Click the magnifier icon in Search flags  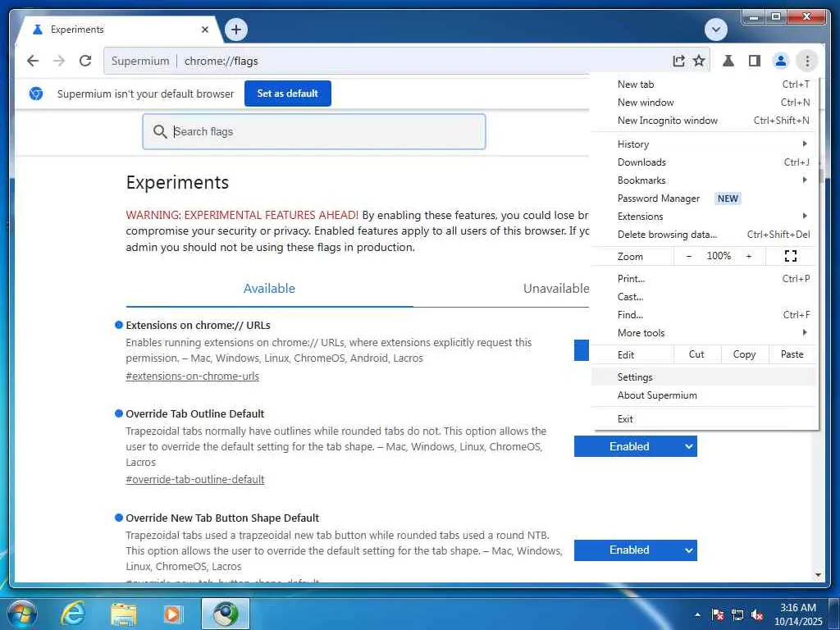pyautogui.click(x=160, y=131)
